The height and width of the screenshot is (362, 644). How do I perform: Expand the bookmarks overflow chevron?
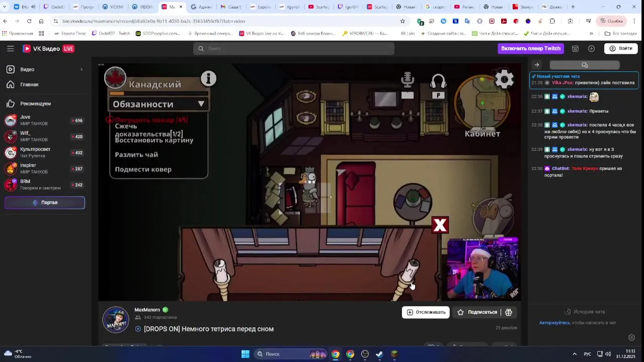591,34
